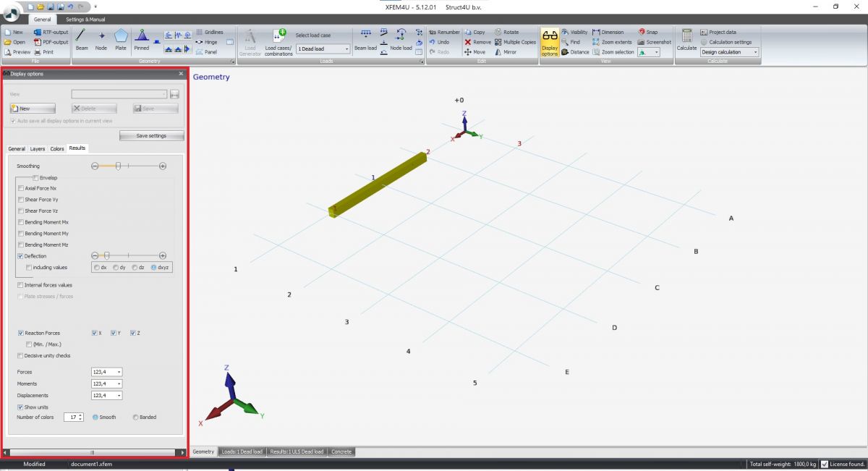Tick the Internal forces values checkbox
868x471 pixels.
coord(20,285)
